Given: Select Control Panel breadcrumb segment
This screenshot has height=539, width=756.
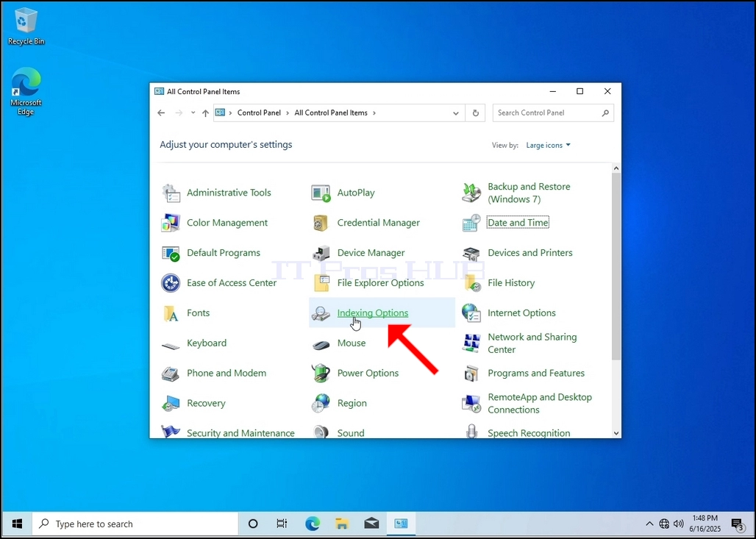Looking at the screenshot, I should (x=259, y=113).
